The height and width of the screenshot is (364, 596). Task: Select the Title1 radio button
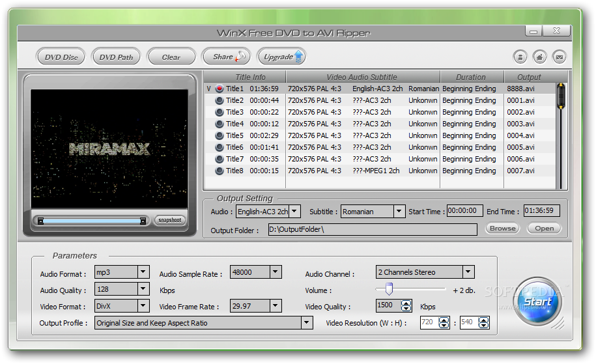pyautogui.click(x=220, y=89)
